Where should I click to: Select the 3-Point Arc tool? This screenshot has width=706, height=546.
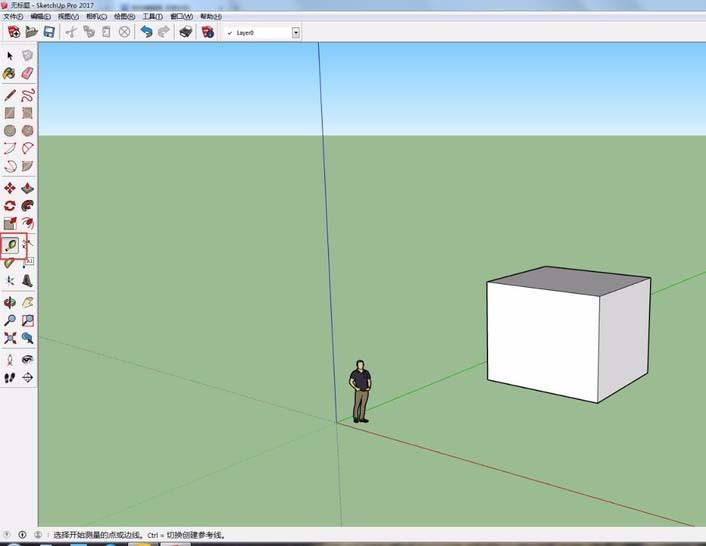tap(10, 166)
